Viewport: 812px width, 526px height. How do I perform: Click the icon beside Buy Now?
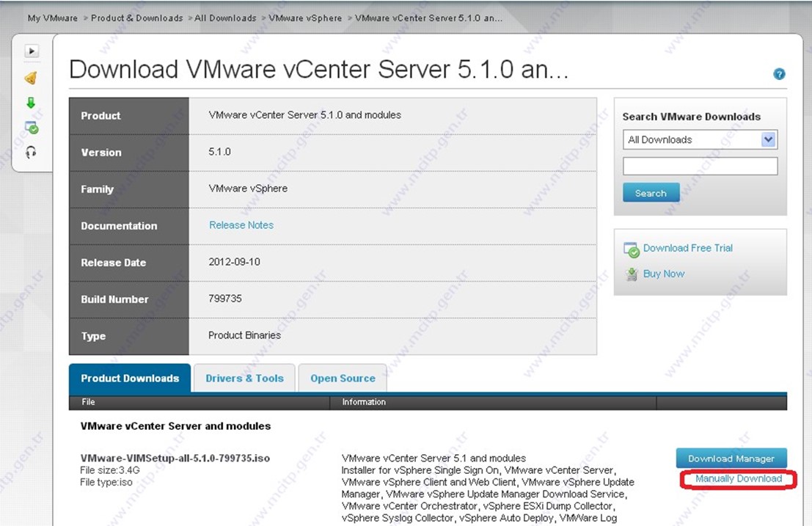pos(632,274)
